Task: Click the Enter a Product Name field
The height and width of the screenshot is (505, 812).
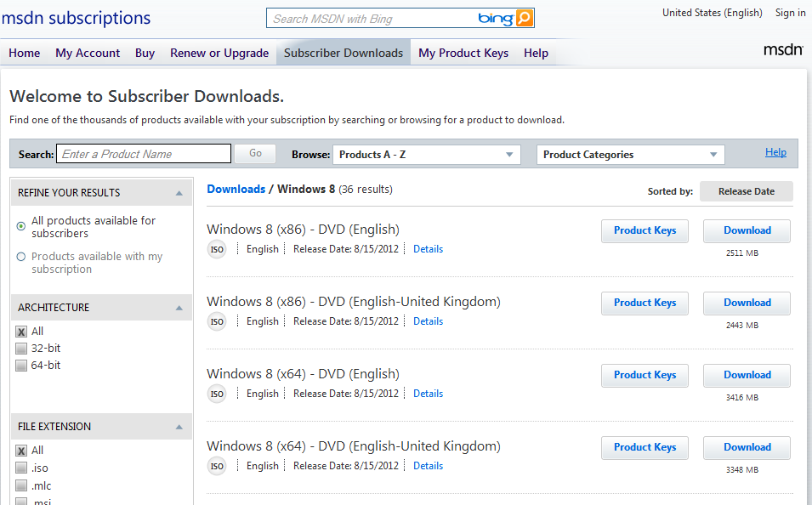Action: click(144, 154)
